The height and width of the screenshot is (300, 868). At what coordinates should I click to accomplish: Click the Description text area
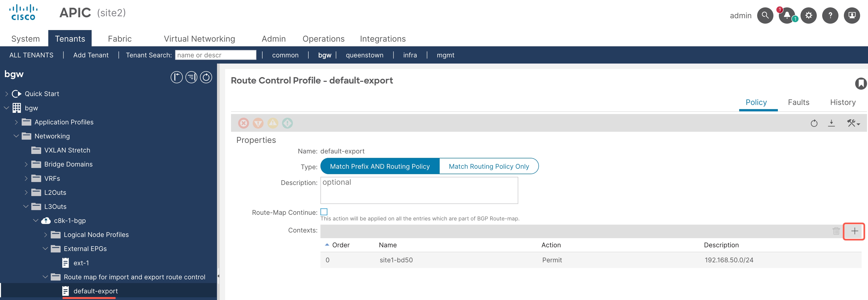[419, 190]
